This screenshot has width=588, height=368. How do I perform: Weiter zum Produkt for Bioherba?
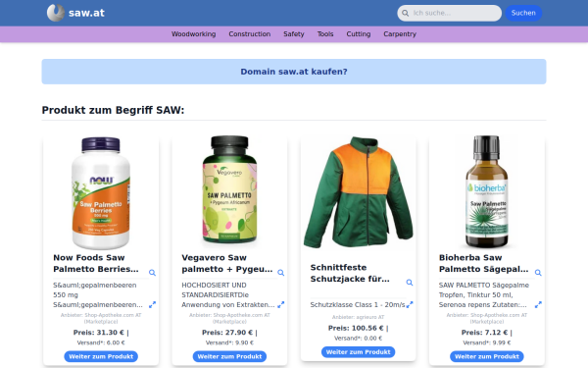pyautogui.click(x=487, y=356)
